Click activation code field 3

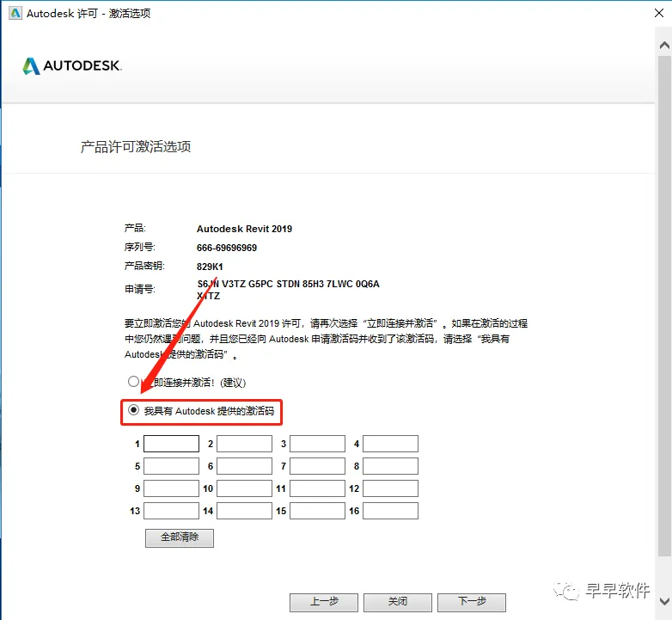pos(318,444)
